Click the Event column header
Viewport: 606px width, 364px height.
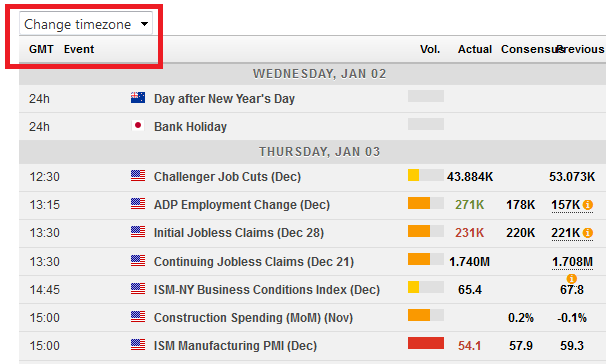[x=79, y=49]
